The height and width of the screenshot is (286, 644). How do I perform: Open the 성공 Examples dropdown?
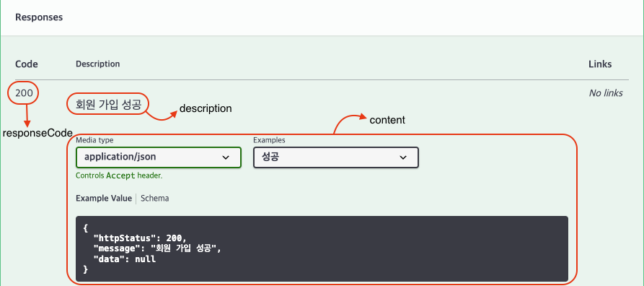[x=336, y=157]
